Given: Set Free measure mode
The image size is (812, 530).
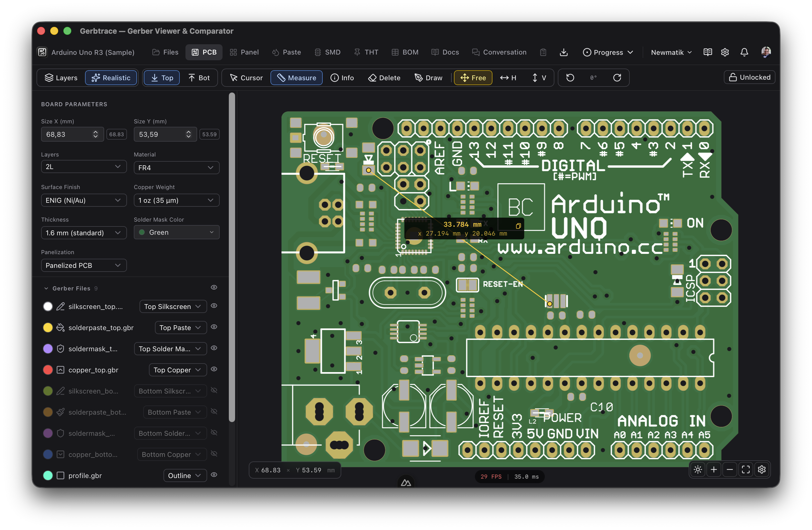Looking at the screenshot, I should [473, 78].
